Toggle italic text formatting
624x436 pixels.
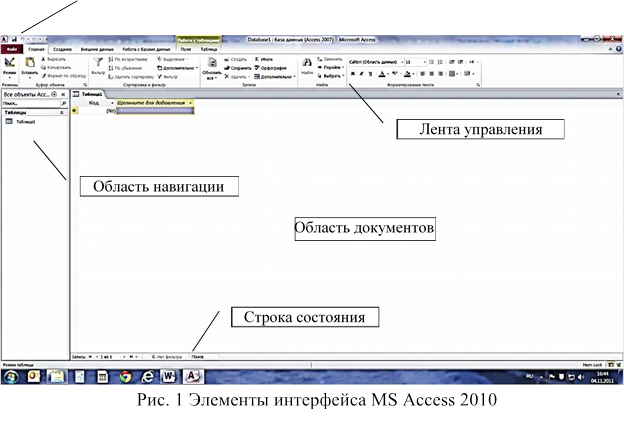(x=363, y=73)
